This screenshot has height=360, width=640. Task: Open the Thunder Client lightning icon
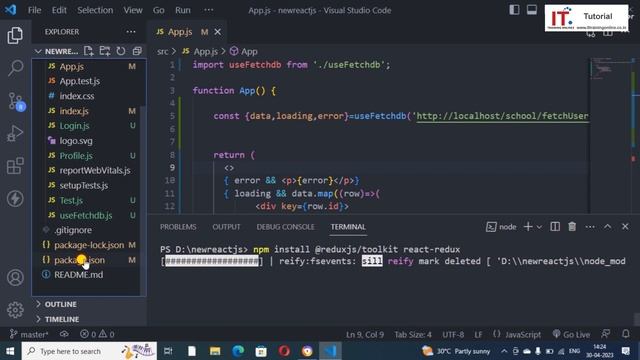click(x=15, y=199)
